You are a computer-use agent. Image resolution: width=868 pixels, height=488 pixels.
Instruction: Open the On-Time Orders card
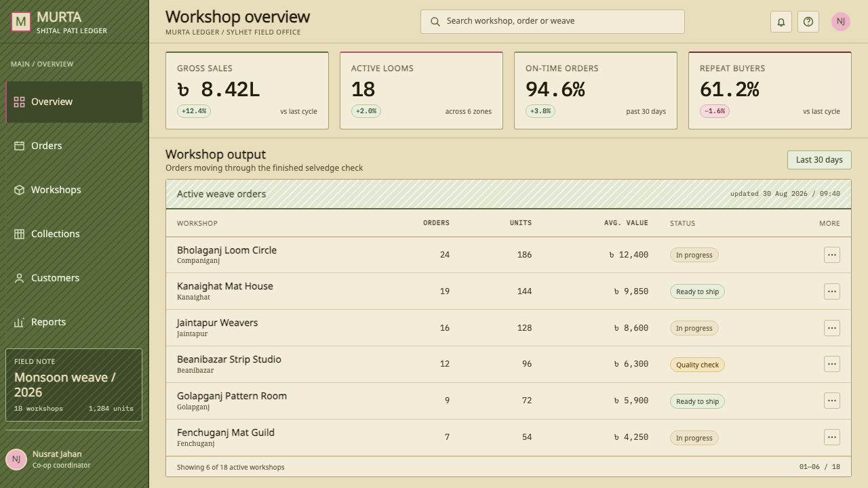[x=595, y=90]
